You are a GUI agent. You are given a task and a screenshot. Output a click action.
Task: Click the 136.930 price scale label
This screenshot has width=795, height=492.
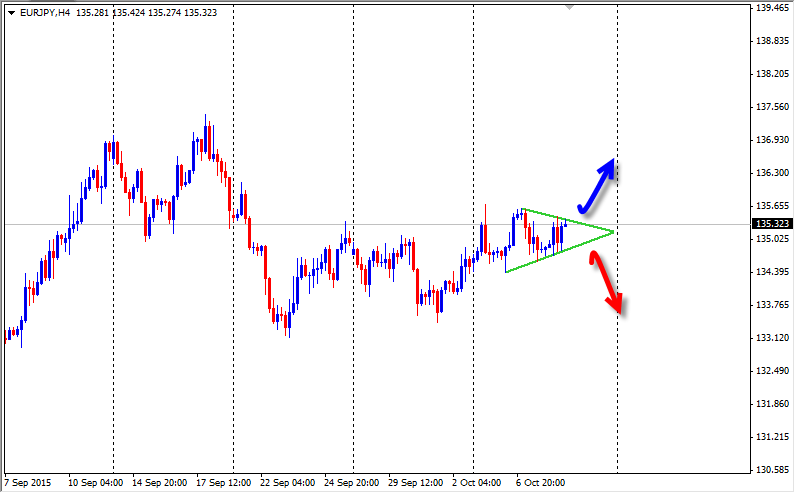(x=772, y=139)
